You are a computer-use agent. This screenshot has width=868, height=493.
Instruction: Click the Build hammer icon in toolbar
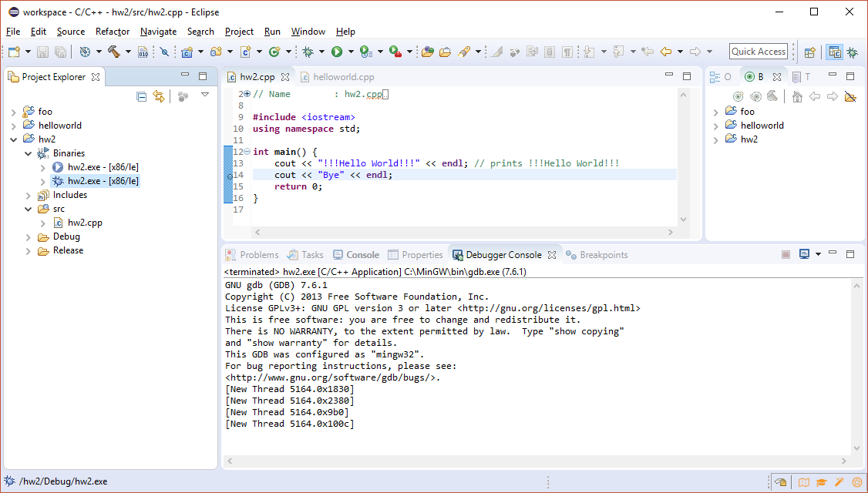[114, 52]
